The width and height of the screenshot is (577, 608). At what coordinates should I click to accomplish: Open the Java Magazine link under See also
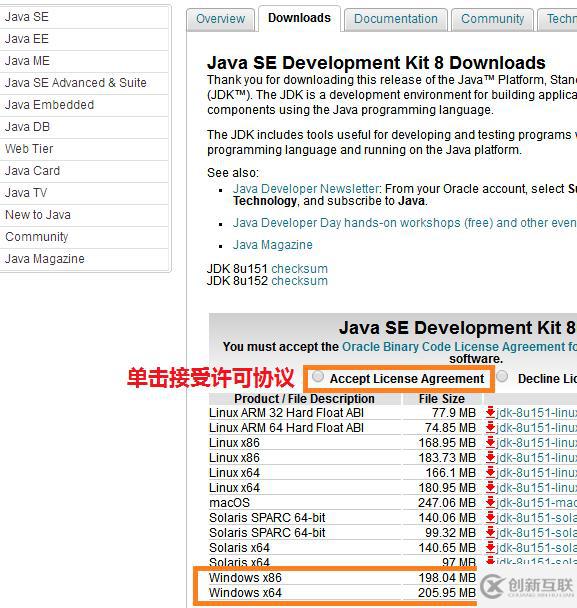(273, 245)
